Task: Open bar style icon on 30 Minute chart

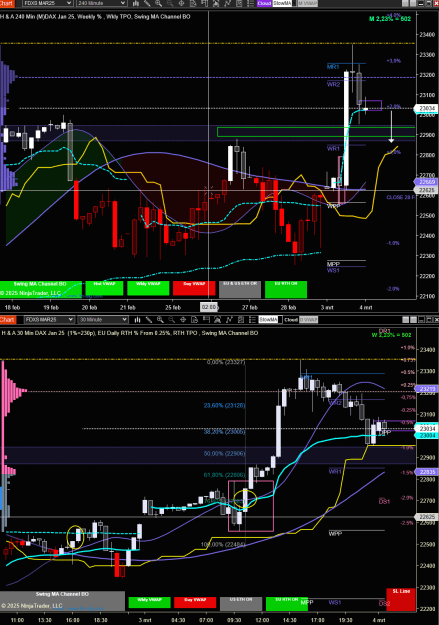Action: (x=137, y=320)
